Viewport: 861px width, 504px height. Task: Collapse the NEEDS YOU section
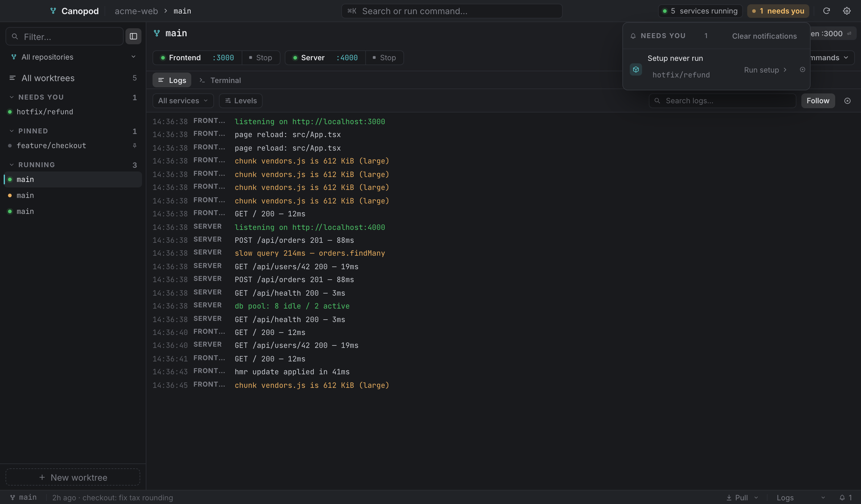12,97
